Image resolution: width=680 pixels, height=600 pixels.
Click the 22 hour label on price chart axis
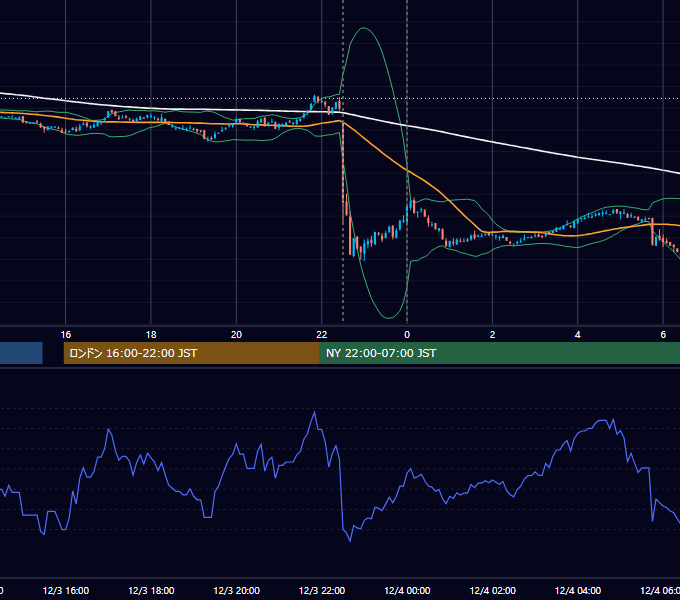coord(321,335)
